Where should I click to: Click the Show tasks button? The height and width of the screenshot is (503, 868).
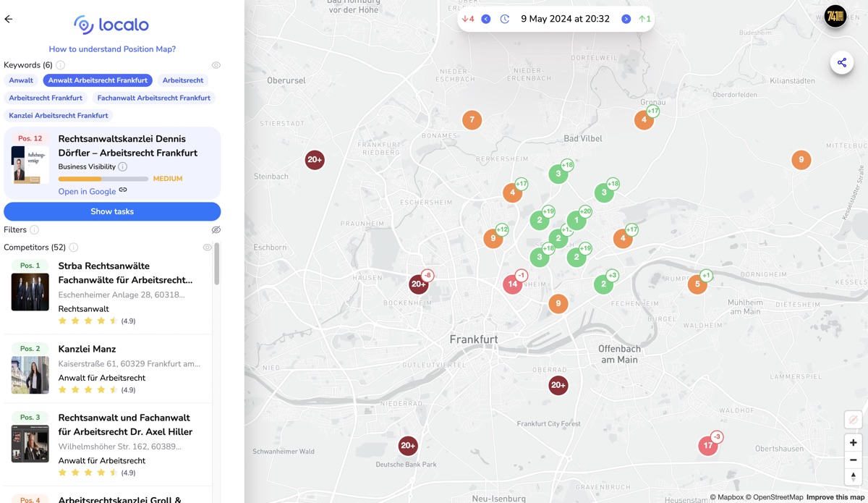[x=112, y=211]
